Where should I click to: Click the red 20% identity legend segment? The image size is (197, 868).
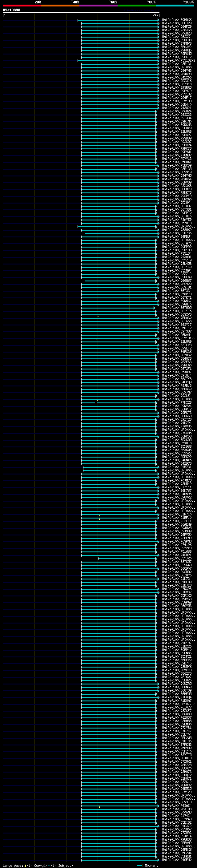click(x=22, y=6)
